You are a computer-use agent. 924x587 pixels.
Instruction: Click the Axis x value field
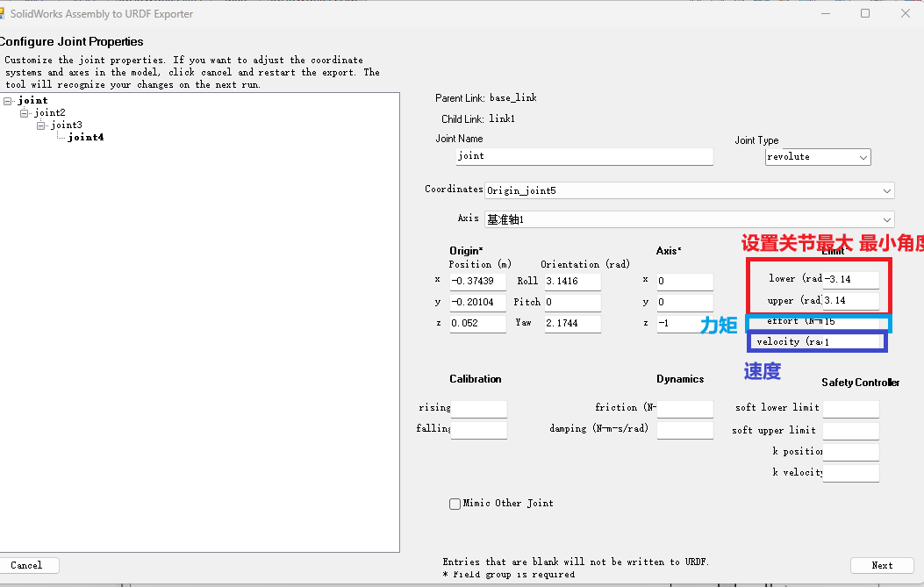tap(684, 281)
